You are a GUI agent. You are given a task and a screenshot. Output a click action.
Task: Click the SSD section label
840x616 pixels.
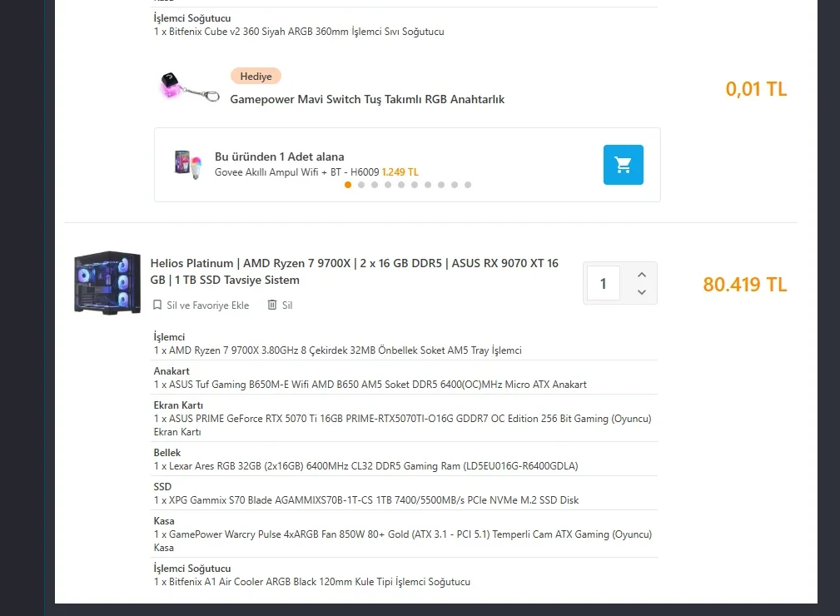coord(162,487)
